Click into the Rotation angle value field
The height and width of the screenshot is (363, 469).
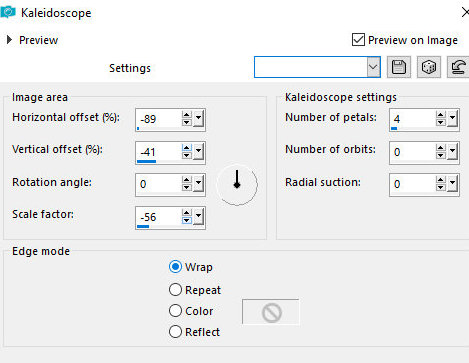pyautogui.click(x=159, y=184)
